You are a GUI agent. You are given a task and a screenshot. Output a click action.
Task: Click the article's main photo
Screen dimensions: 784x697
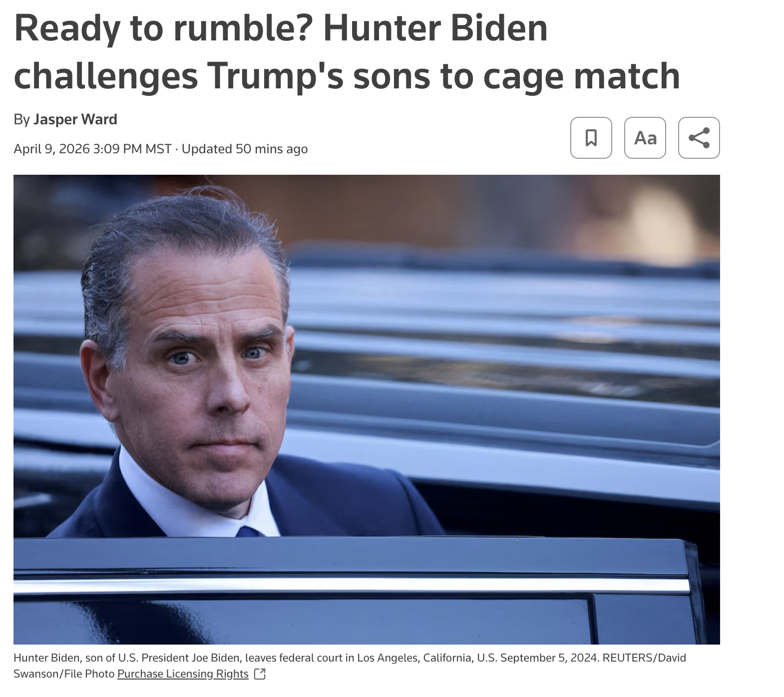(367, 409)
